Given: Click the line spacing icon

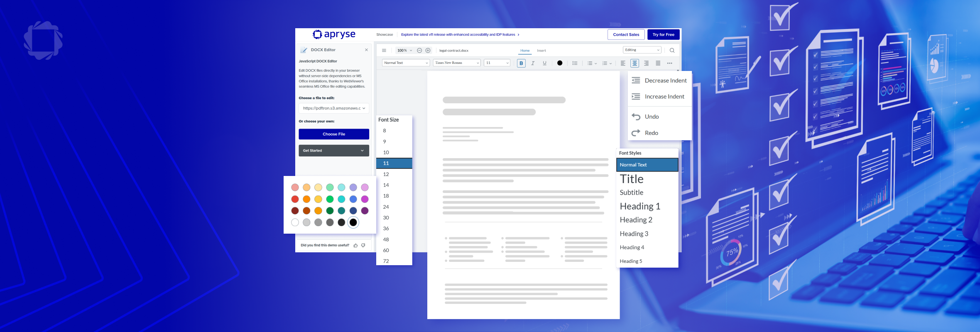Looking at the screenshot, I should tap(575, 63).
